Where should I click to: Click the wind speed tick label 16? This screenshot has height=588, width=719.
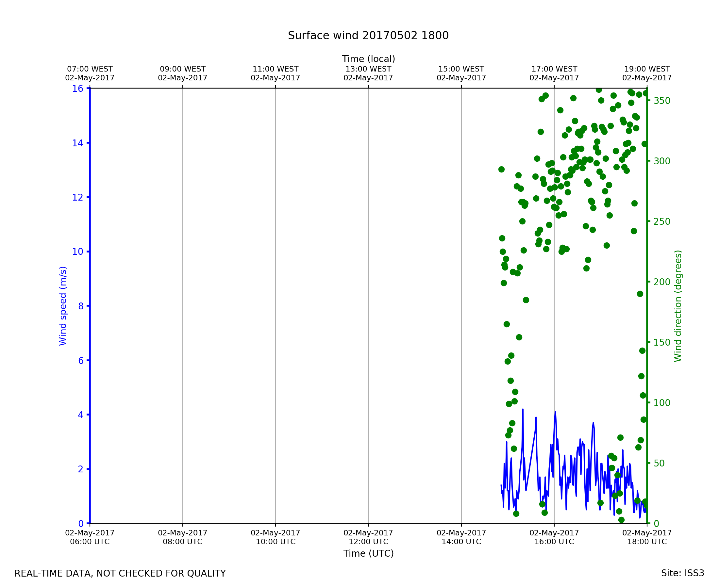(x=77, y=89)
